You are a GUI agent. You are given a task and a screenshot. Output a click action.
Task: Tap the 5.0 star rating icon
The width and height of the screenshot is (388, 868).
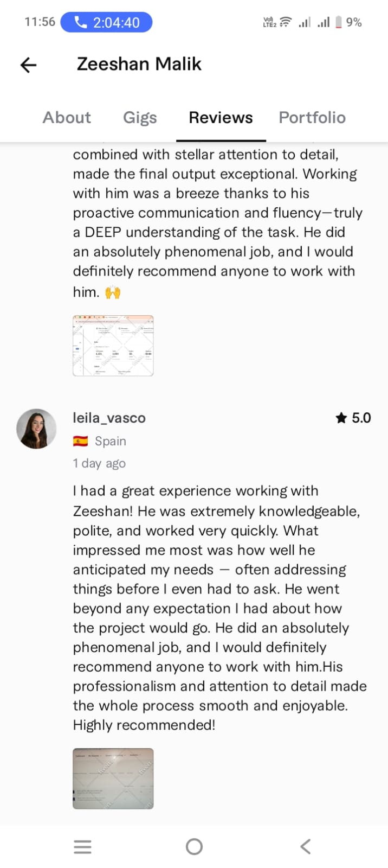tap(341, 418)
